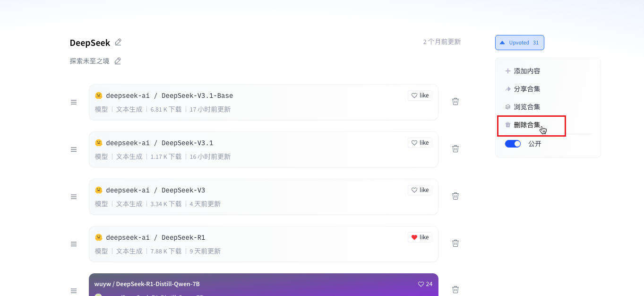The height and width of the screenshot is (296, 644).
Task: Remove DeepSeek-R1-Distill-Qwen-7B via trash icon
Action: 455,289
